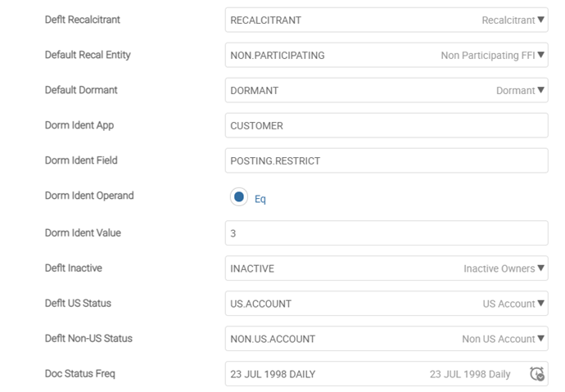Expand the Deflt Recalcitrant dropdown arrow

tap(540, 20)
